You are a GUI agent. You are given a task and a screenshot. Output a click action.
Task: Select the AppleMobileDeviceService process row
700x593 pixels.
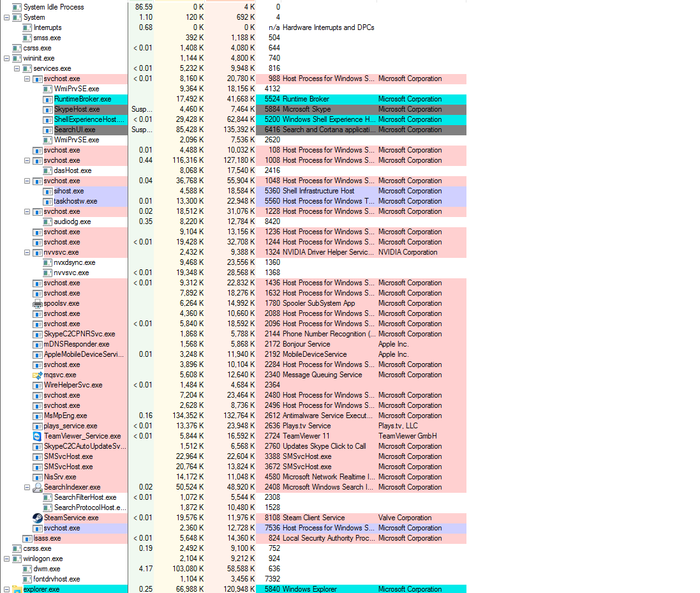click(x=234, y=354)
